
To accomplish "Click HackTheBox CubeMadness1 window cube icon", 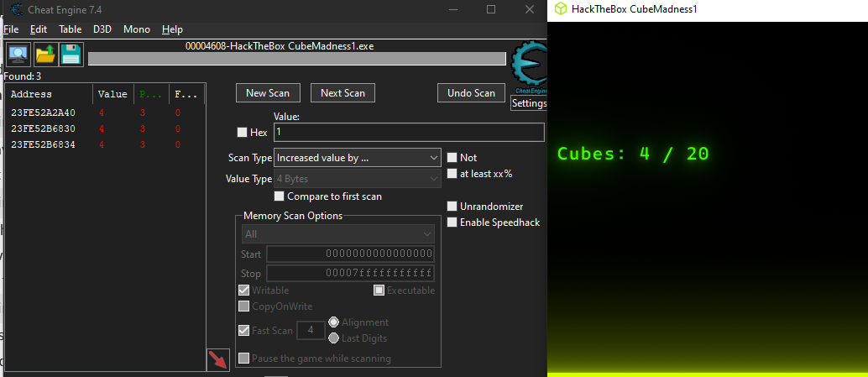I will click(x=561, y=9).
